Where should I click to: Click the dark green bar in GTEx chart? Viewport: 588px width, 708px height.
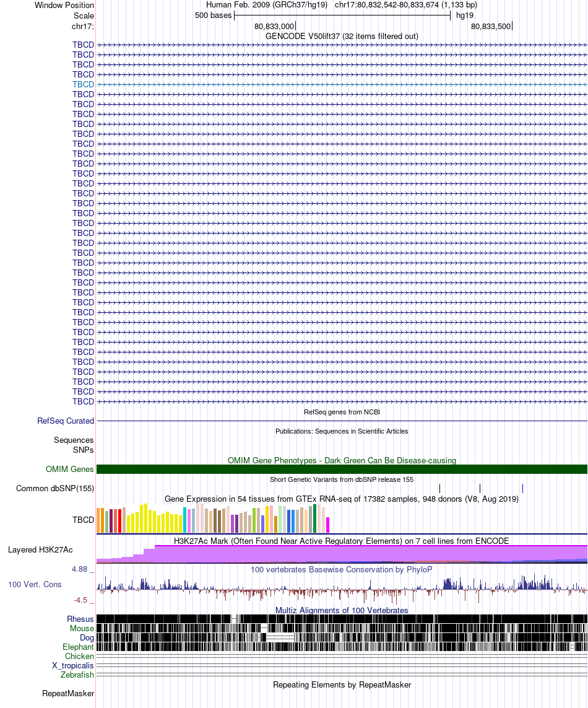pos(314,518)
